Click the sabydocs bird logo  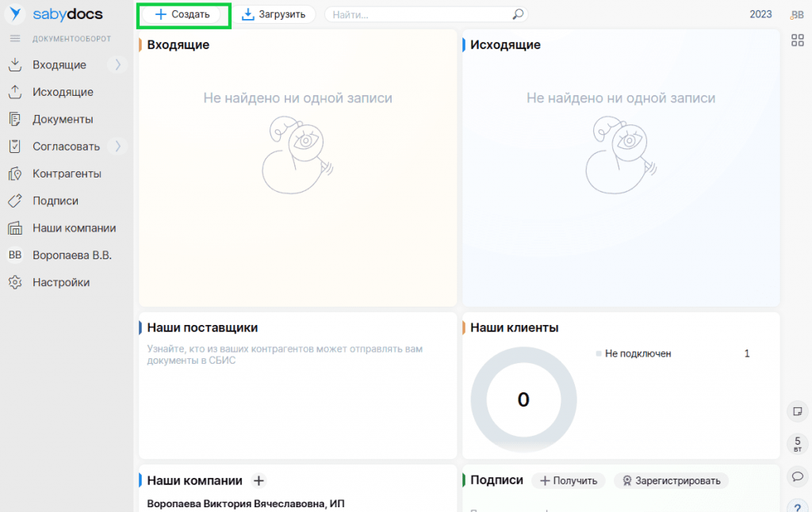[x=15, y=14]
